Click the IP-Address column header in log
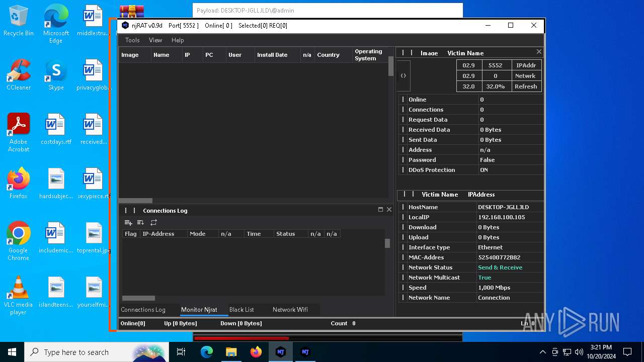The width and height of the screenshot is (644, 362). click(x=164, y=234)
